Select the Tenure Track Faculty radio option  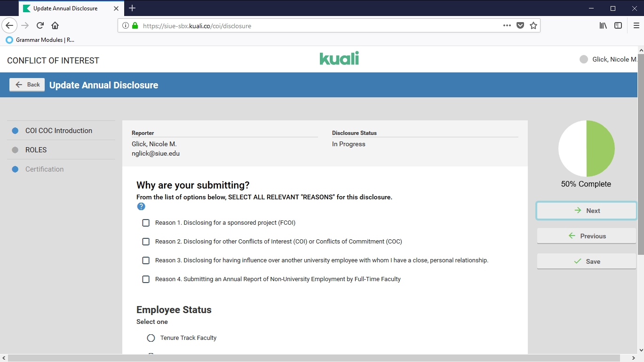pos(151,338)
